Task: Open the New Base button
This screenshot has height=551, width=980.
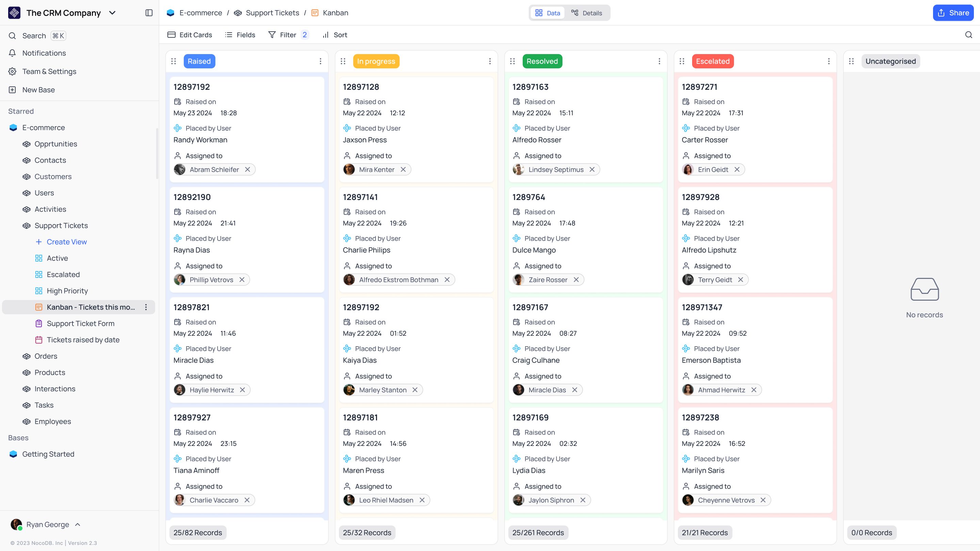Action: pyautogui.click(x=38, y=89)
